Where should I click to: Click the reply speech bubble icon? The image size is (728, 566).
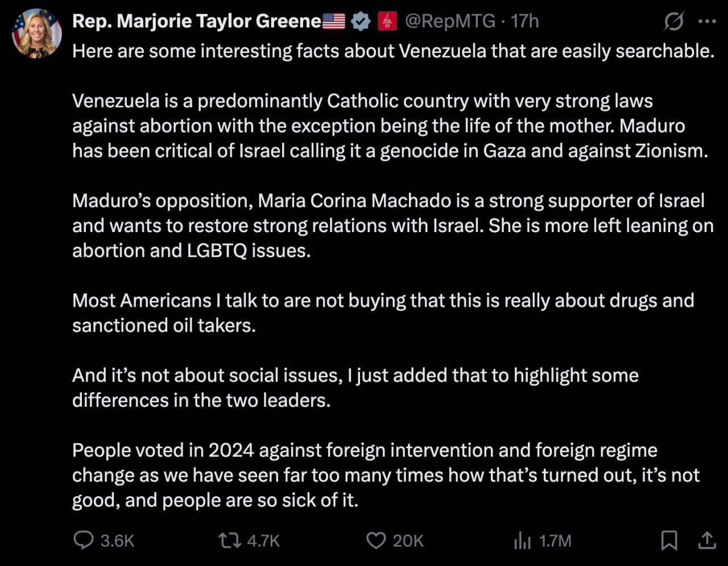coord(84,540)
